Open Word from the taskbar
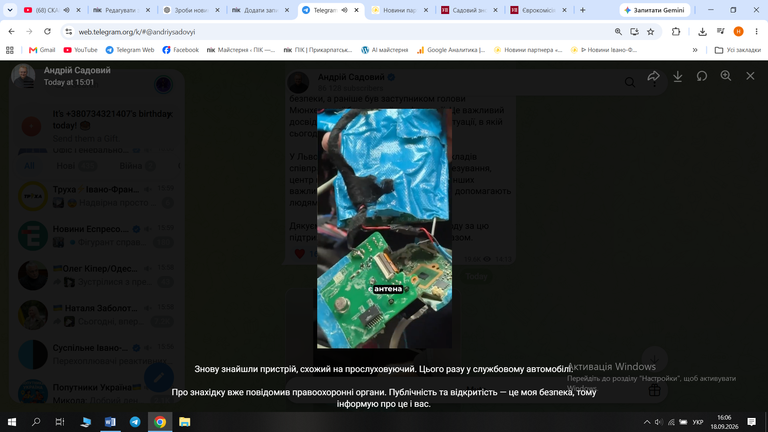Image resolution: width=768 pixels, height=432 pixels. [x=110, y=422]
